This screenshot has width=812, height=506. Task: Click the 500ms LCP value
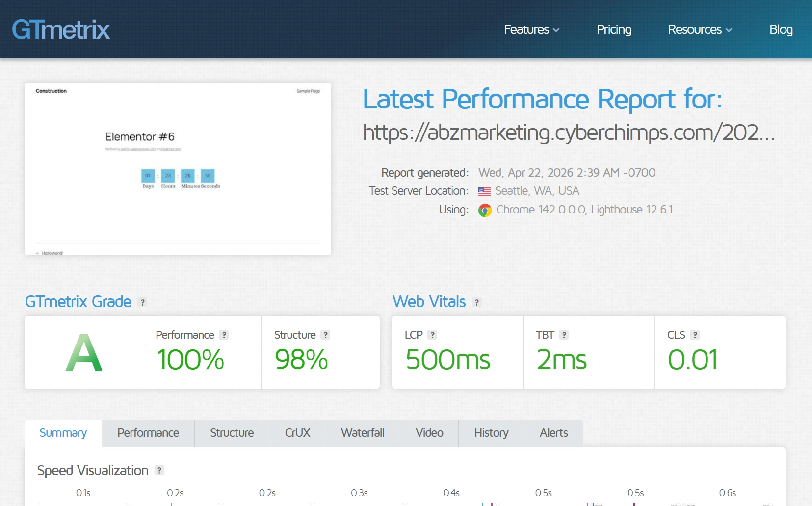448,360
